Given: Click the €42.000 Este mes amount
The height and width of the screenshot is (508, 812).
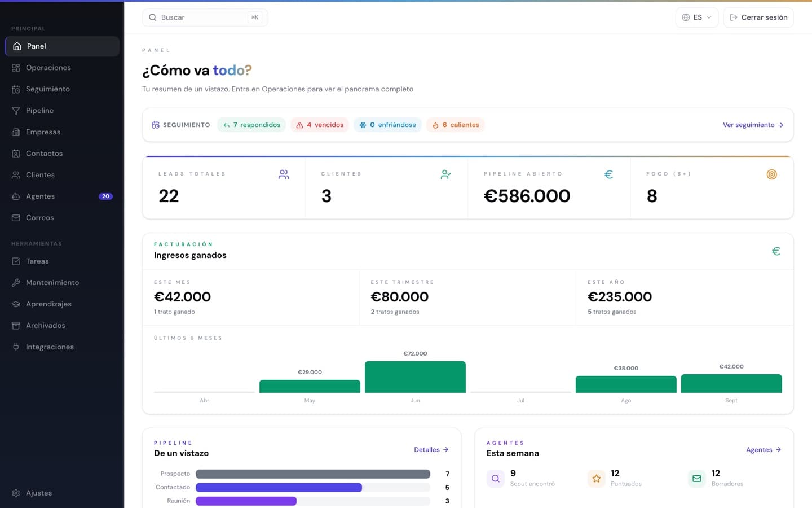Looking at the screenshot, I should pos(182,297).
